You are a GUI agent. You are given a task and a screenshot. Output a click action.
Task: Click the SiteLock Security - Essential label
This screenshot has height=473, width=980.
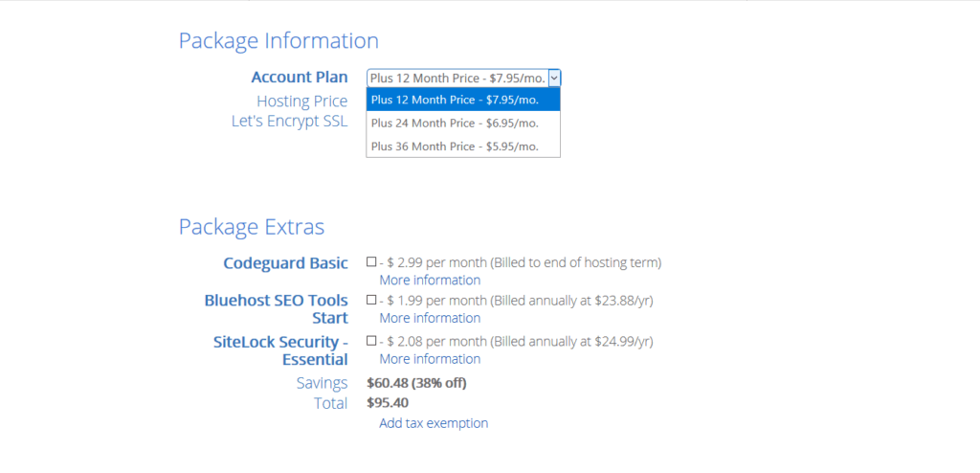pyautogui.click(x=280, y=350)
